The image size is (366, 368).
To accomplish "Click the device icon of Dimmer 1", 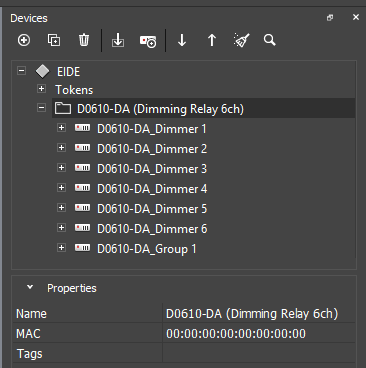I will (82, 128).
